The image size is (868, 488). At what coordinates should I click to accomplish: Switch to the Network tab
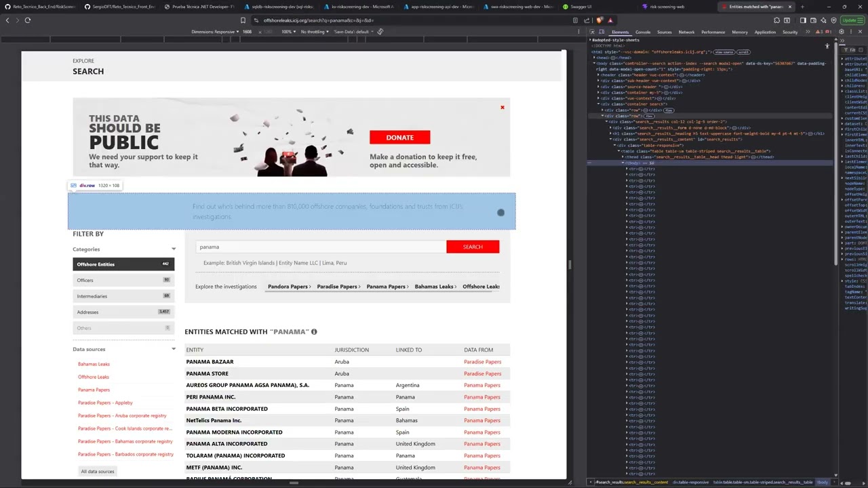(x=686, y=32)
